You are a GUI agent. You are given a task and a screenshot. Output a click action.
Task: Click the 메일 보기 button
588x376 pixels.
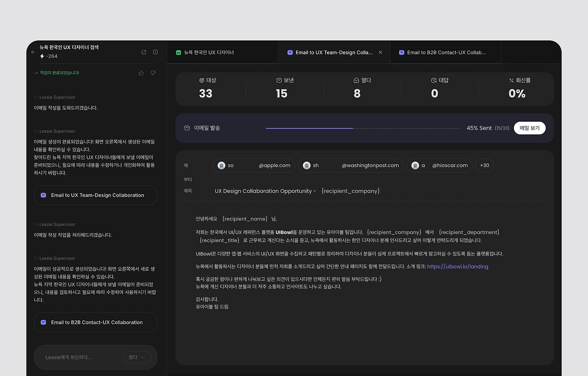click(x=530, y=128)
